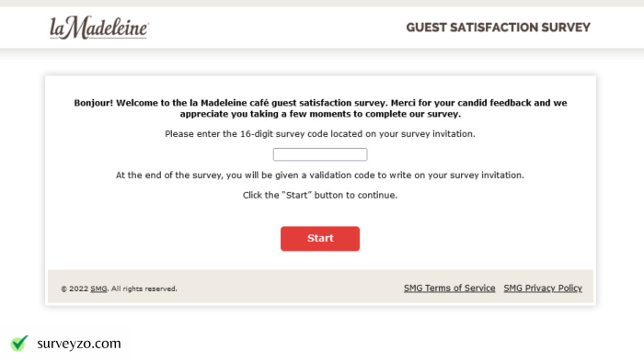Click the '© 2022' copyright text
The image size is (644, 362).
(x=75, y=288)
